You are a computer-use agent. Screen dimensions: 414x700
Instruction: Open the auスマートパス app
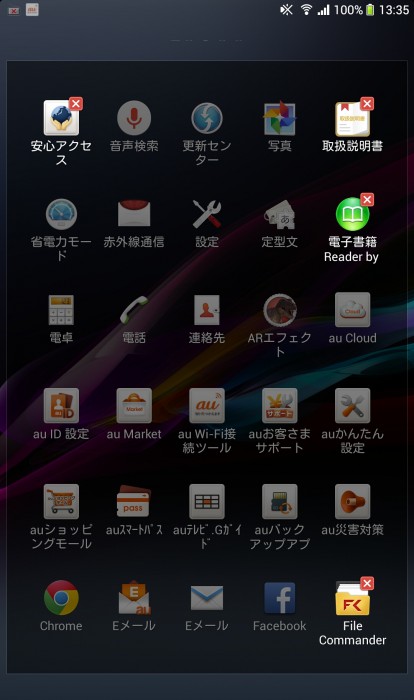pyautogui.click(x=134, y=501)
